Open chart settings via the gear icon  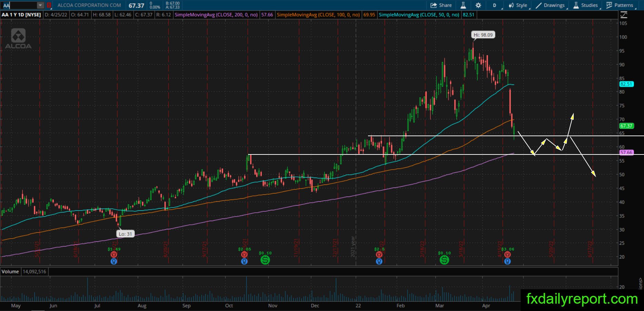478,5
